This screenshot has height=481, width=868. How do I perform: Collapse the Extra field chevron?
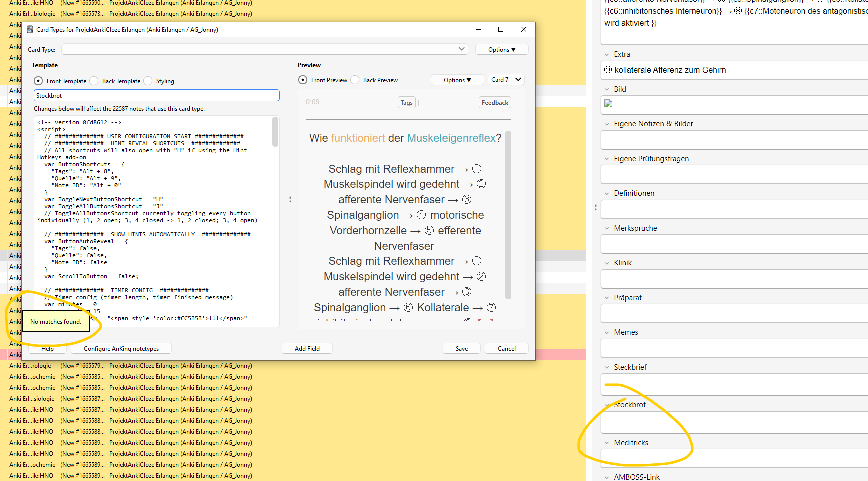607,55
